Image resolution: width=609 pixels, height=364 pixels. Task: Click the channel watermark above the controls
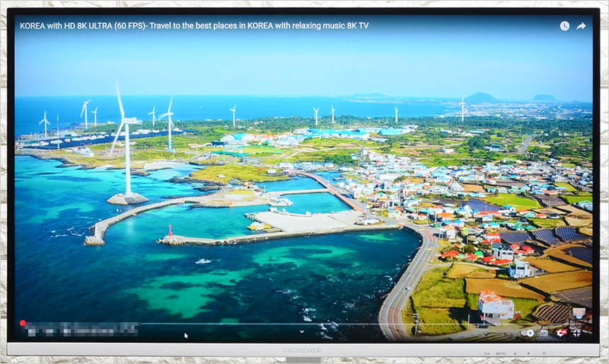click(579, 313)
